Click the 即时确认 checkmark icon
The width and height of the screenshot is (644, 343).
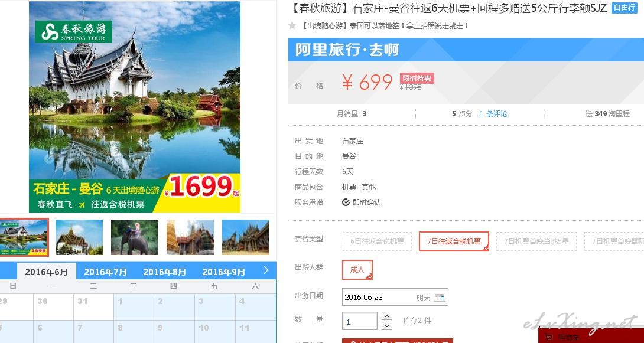(346, 202)
